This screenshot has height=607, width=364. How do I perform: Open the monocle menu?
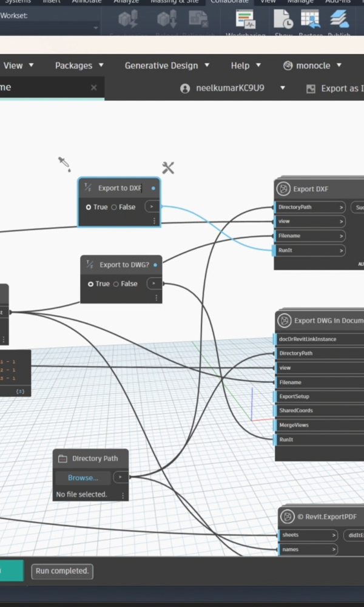click(x=312, y=66)
